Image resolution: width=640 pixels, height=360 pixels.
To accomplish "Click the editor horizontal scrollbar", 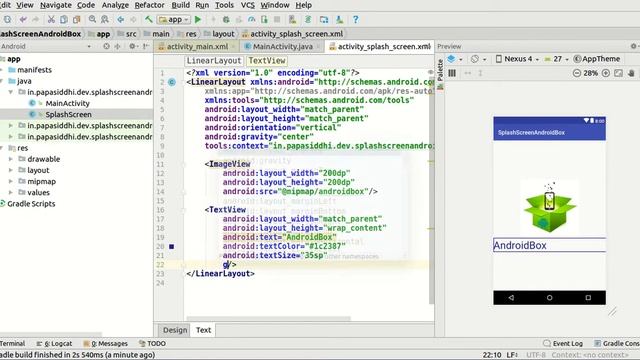I will click(268, 318).
